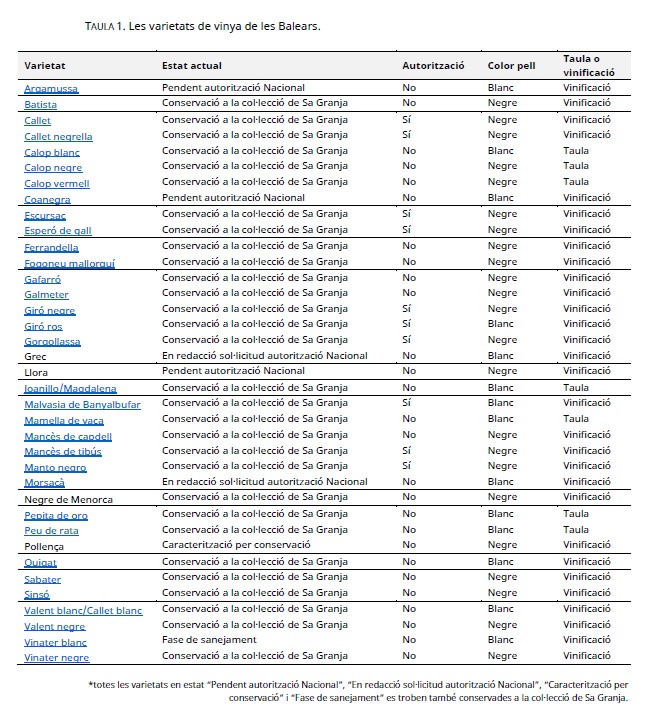The image size is (652, 710).
Task: Open the Manto negro link
Action: [x=55, y=467]
